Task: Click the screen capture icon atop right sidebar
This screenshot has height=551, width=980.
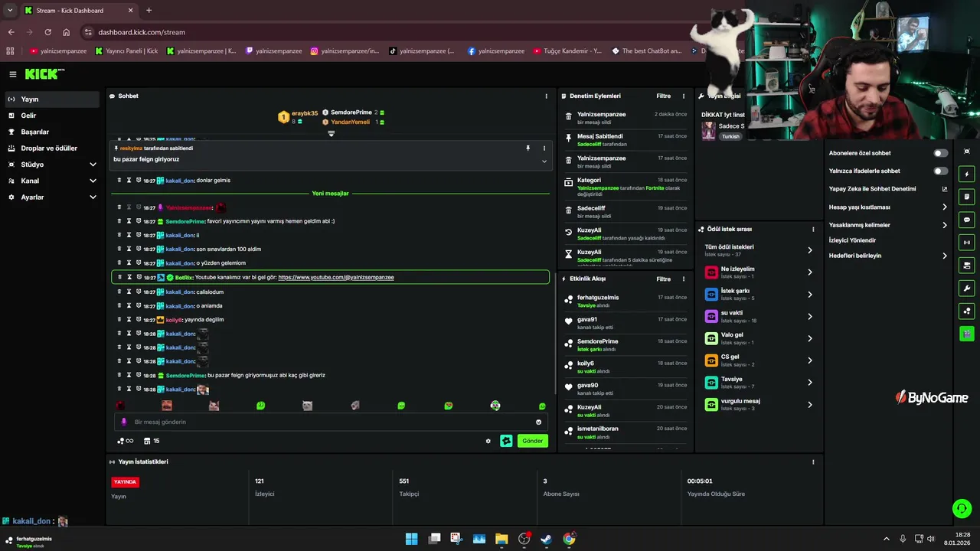Action: pyautogui.click(x=967, y=152)
